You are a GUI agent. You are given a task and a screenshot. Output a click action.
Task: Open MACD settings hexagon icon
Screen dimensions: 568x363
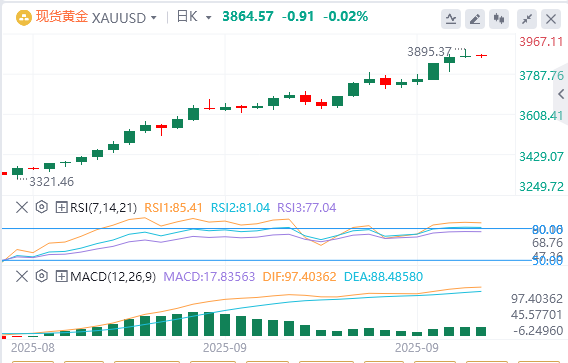(x=42, y=276)
